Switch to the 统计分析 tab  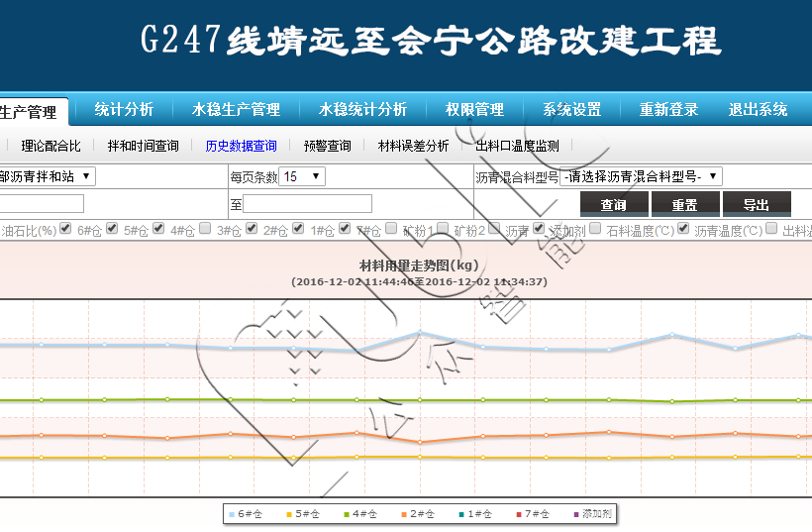[x=124, y=110]
